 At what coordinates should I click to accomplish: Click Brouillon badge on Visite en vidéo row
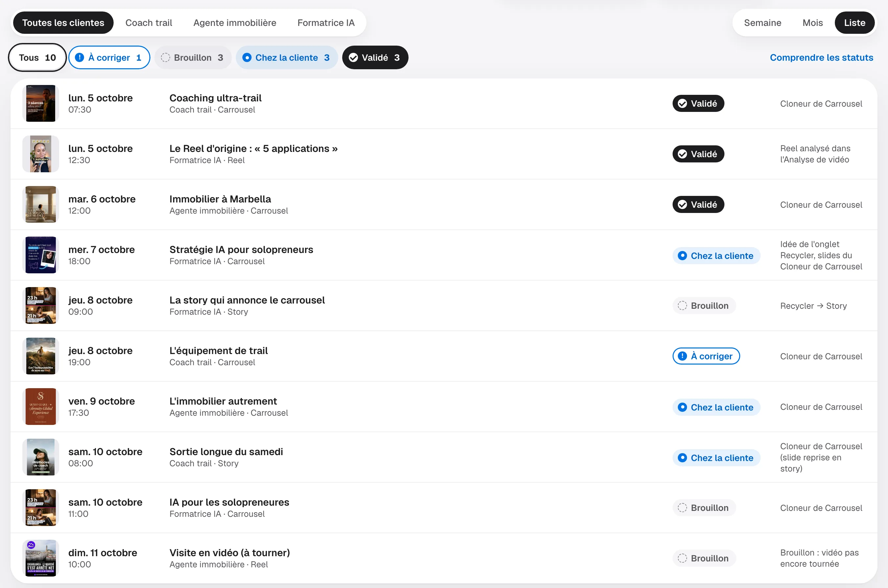click(x=704, y=558)
